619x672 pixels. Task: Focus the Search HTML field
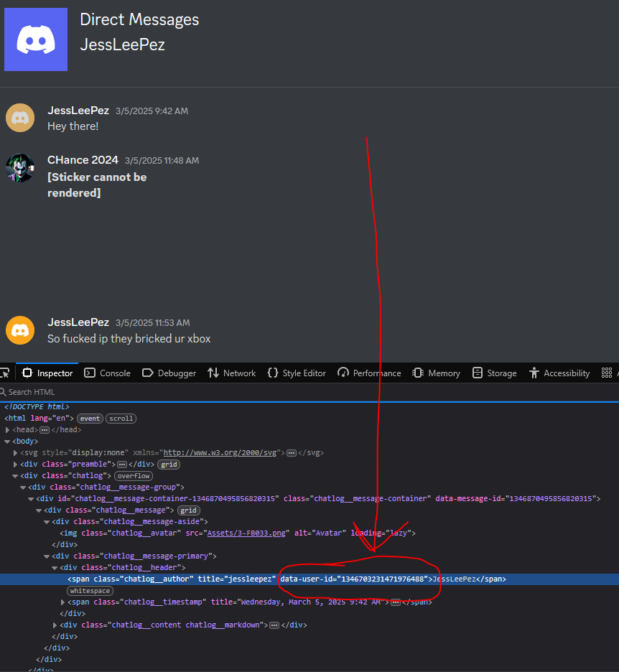tap(309, 392)
